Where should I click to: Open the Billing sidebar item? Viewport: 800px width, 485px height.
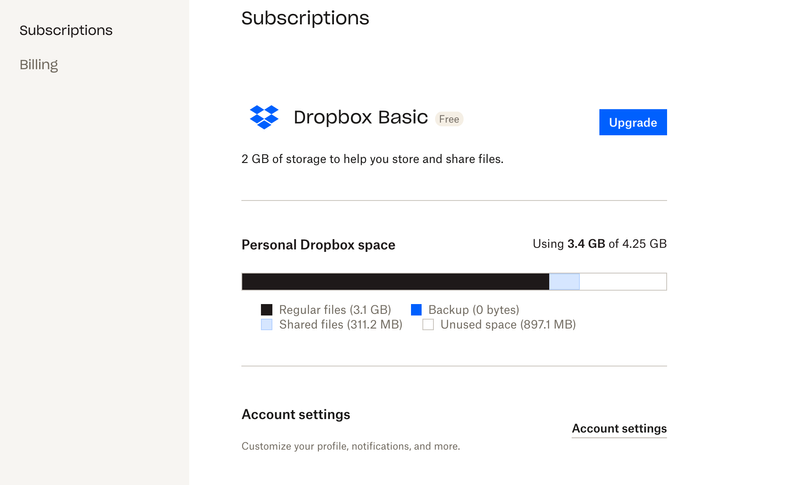coord(39,65)
